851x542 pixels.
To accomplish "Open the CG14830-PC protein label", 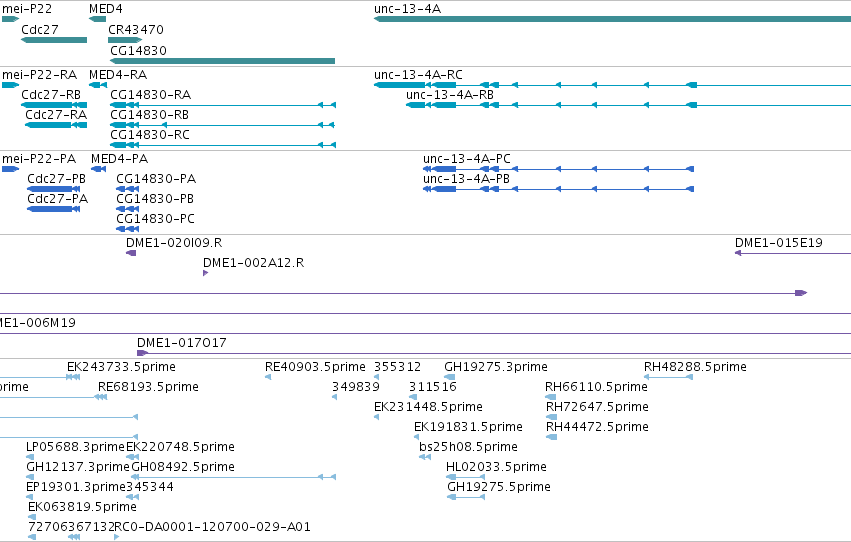I will [155, 219].
